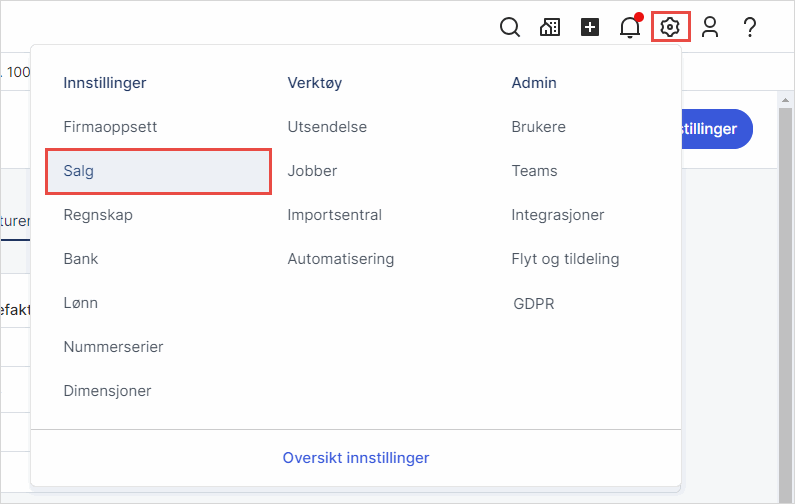
Task: Click the settings gear icon
Action: [x=670, y=28]
